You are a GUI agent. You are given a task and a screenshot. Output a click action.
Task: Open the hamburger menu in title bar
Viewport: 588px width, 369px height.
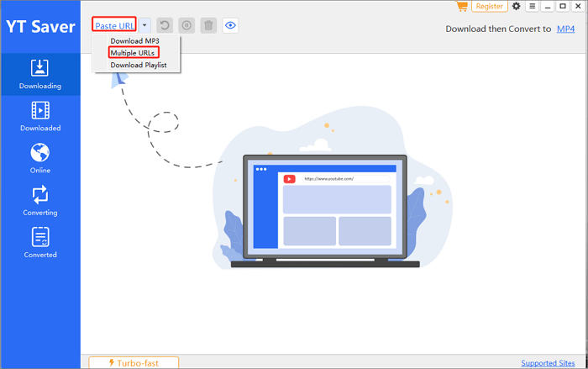click(x=532, y=6)
